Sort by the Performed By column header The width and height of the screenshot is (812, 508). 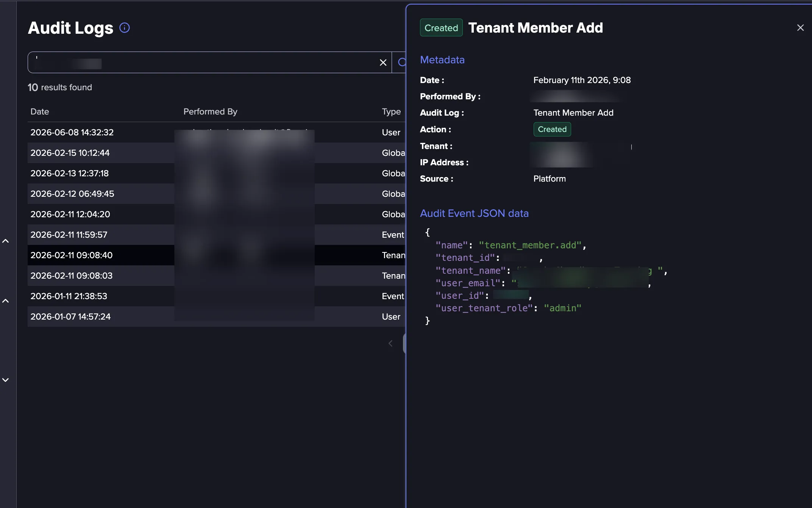tap(210, 111)
